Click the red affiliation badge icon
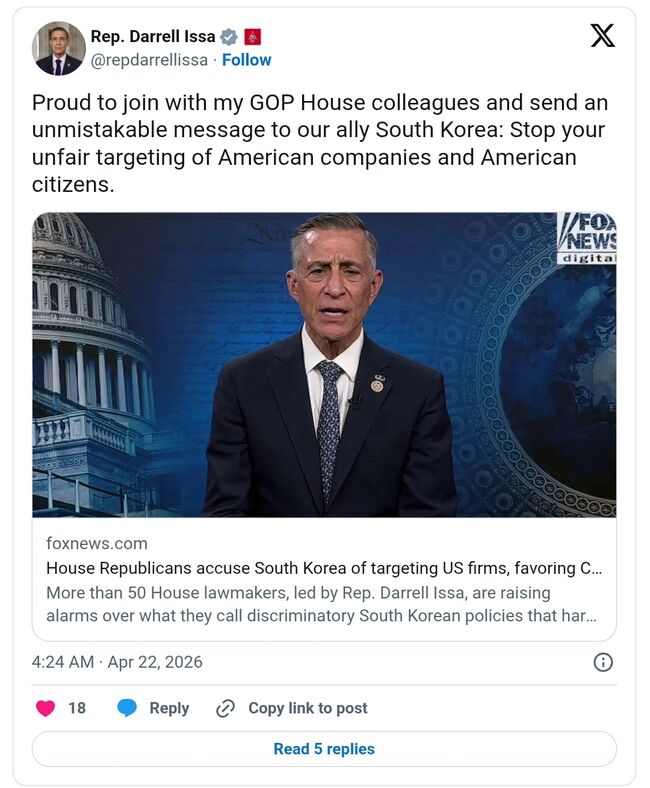Image resolution: width=650 pixels, height=788 pixels. tap(252, 37)
